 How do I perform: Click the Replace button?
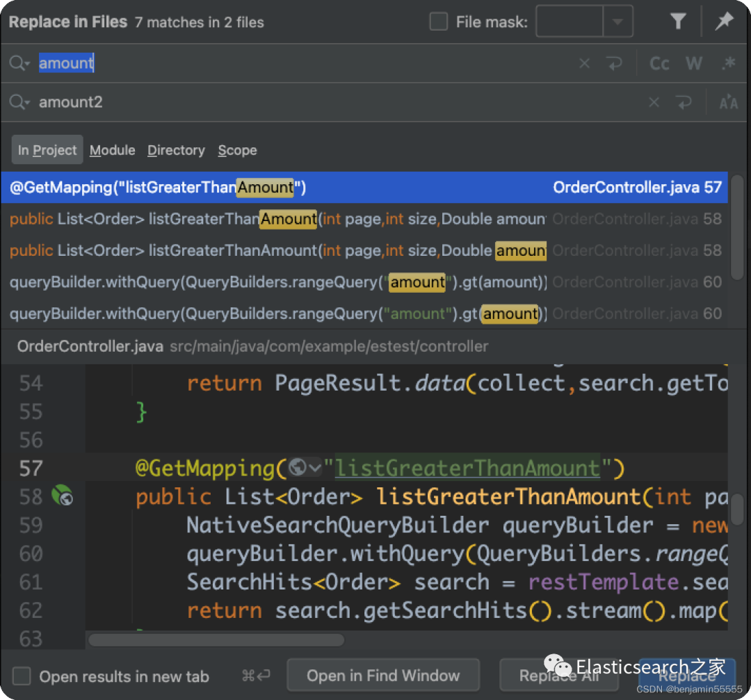point(687,676)
